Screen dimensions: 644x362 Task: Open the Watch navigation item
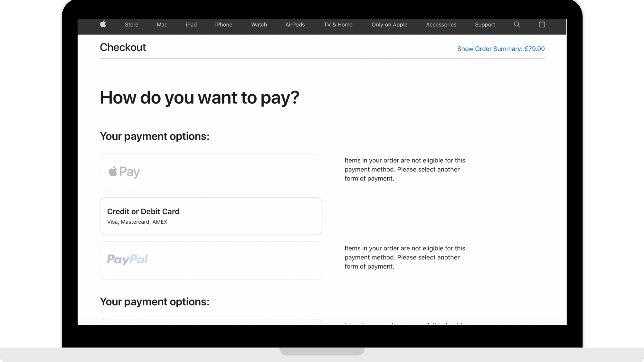click(x=259, y=25)
